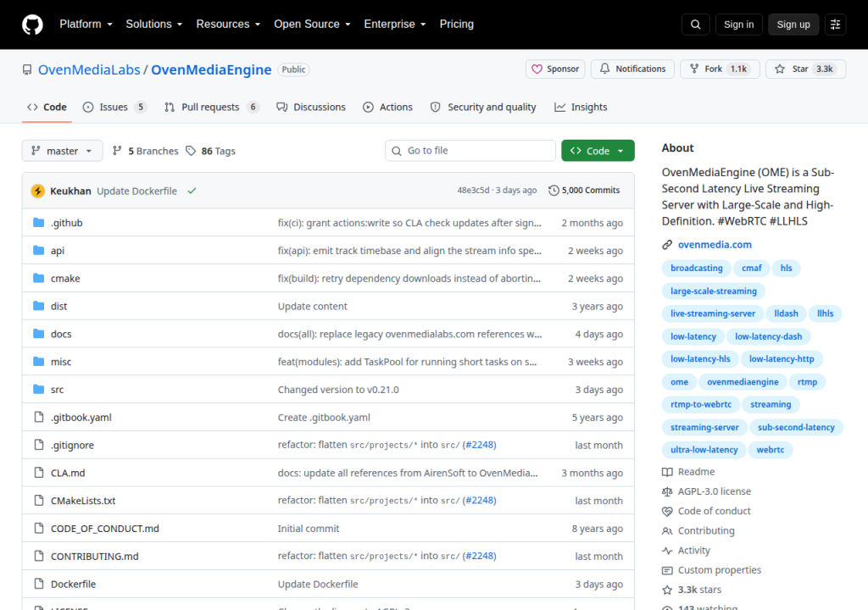Click the Sponsor heart icon
The height and width of the screenshot is (610, 868).
click(x=537, y=69)
